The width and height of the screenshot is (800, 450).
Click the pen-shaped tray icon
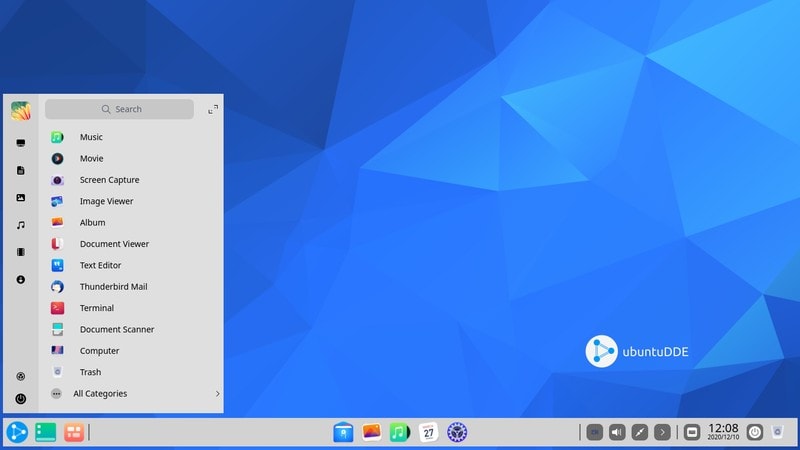point(639,433)
